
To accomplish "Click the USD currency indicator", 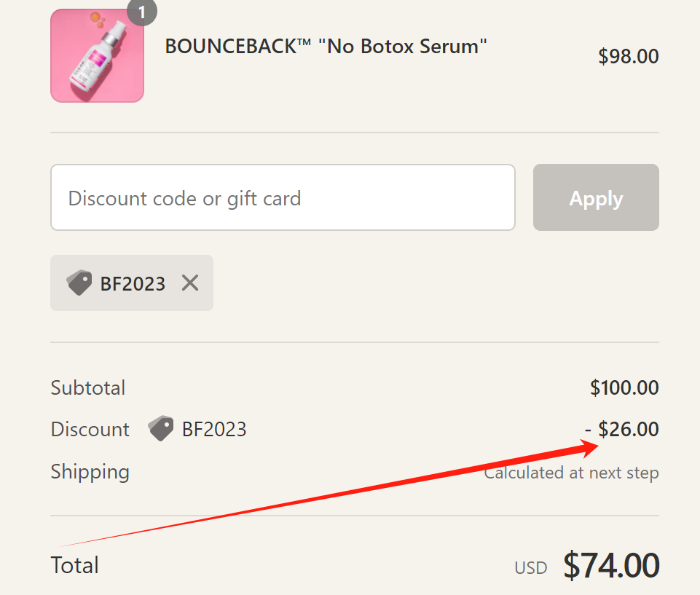I will (530, 568).
